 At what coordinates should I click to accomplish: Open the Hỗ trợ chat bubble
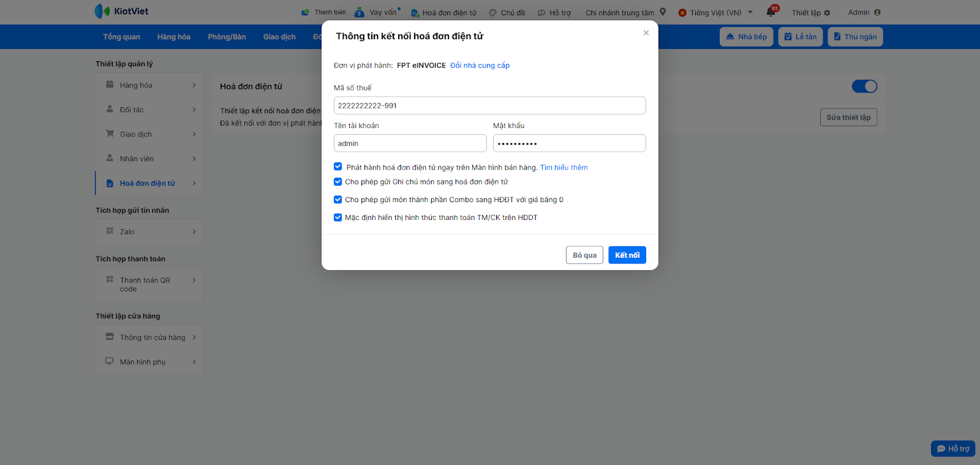click(953, 448)
